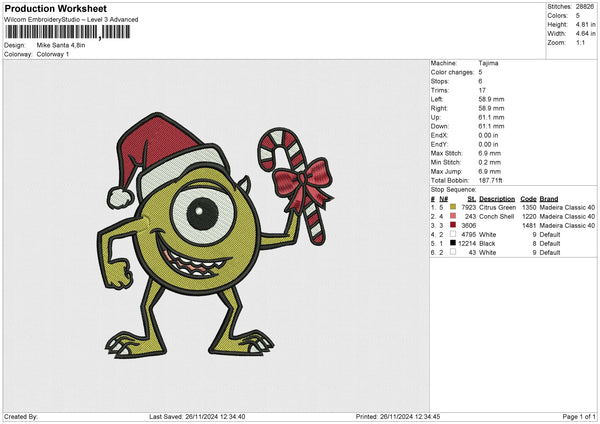Click the Total Bobbin value 187.71ft
This screenshot has height=424, width=600.
coord(490,180)
